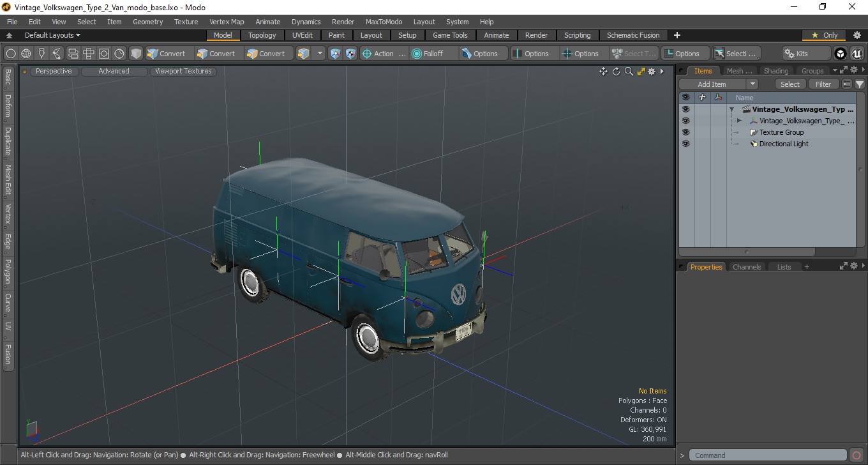Select the gray cube primitive icon

pyautogui.click(x=136, y=54)
